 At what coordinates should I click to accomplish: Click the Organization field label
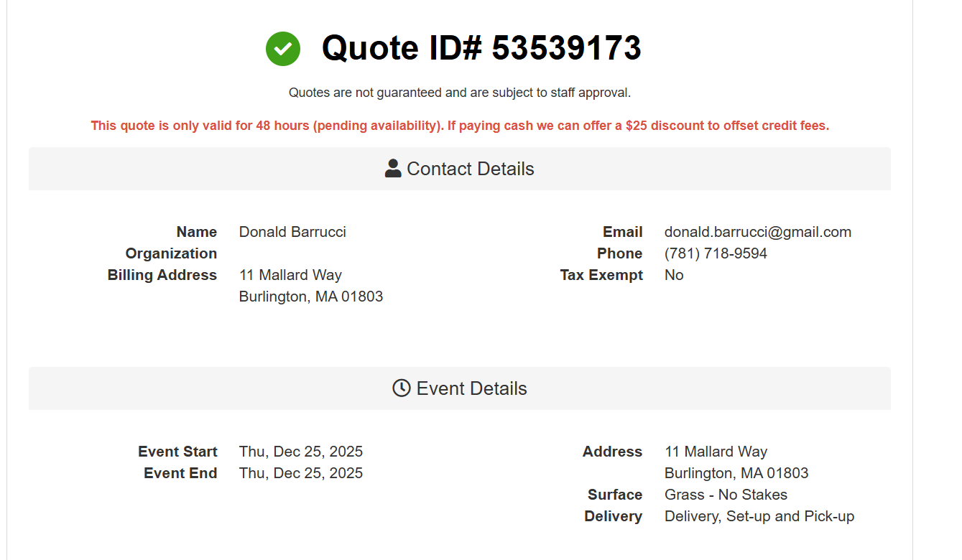click(x=171, y=253)
